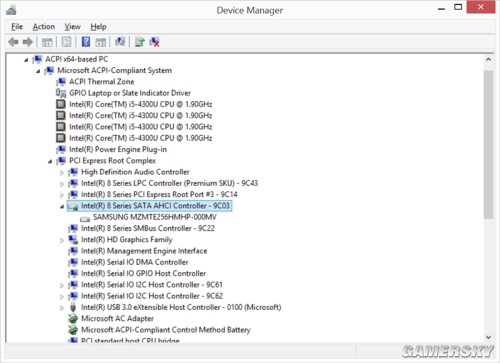Click the Update driver software toolbar icon

pos(140,42)
